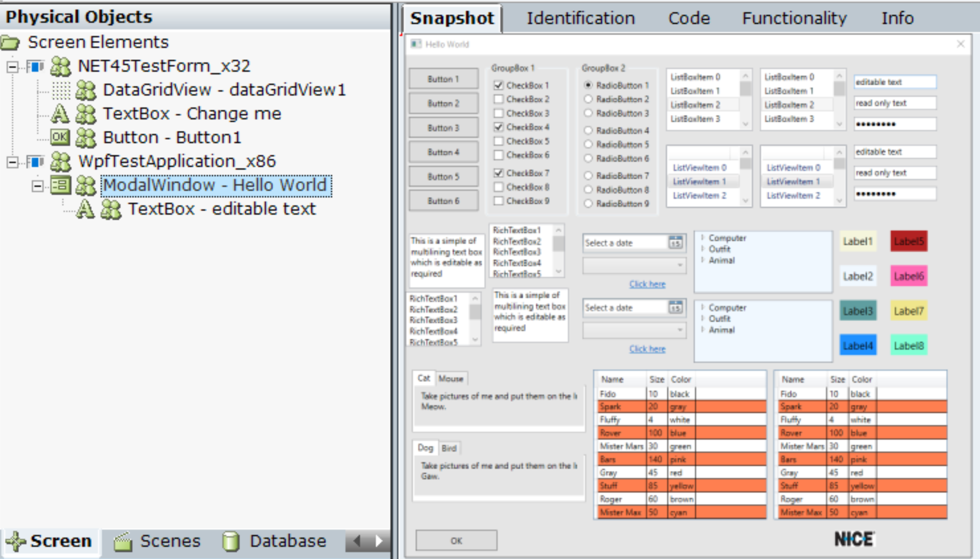Click the first 'Click here' link
The width and height of the screenshot is (980, 559).
tap(647, 284)
